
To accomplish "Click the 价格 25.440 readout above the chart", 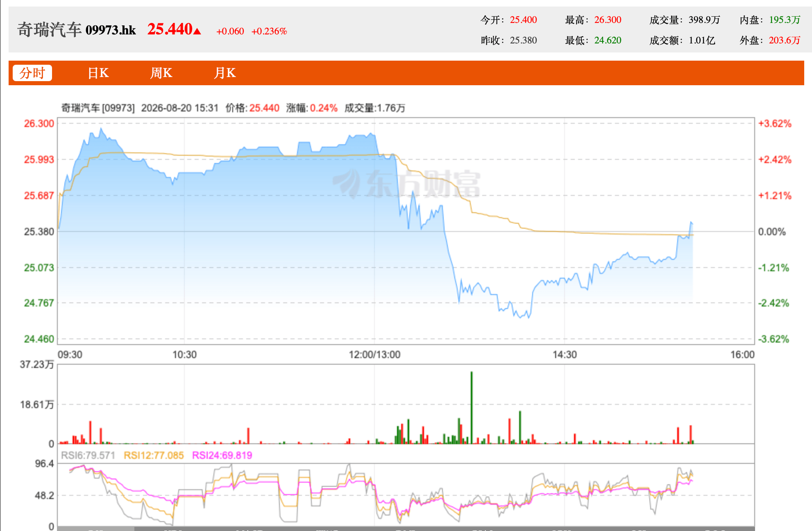I will coord(252,108).
